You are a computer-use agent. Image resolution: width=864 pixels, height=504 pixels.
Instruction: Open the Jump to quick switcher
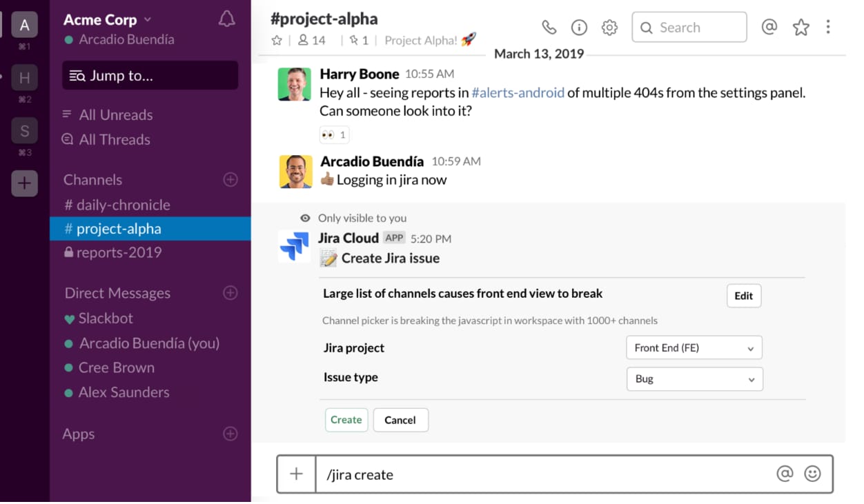(x=150, y=76)
